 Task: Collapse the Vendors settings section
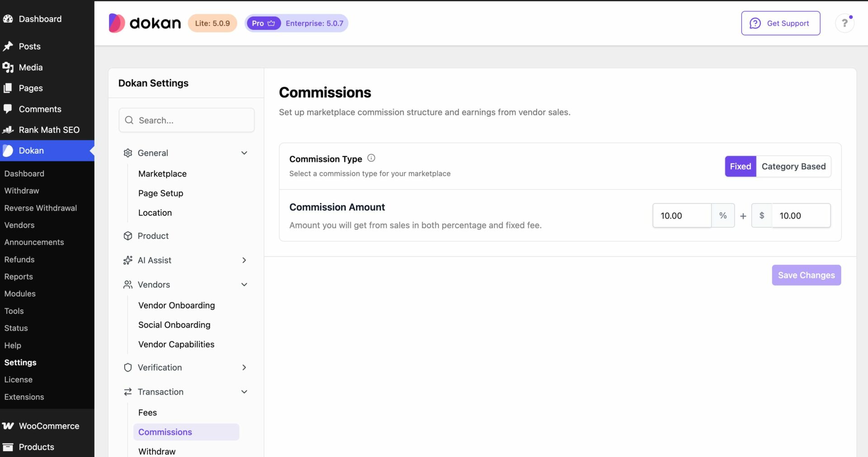pyautogui.click(x=244, y=285)
